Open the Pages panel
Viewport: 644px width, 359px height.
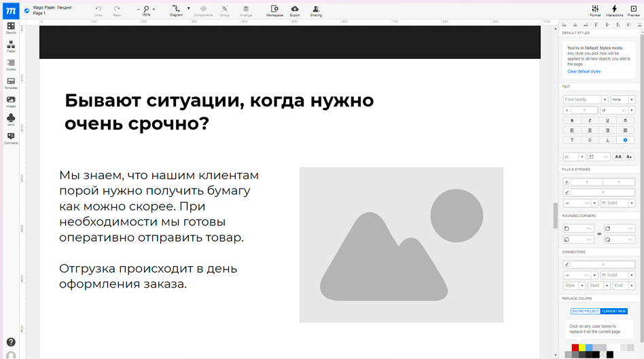click(x=11, y=46)
